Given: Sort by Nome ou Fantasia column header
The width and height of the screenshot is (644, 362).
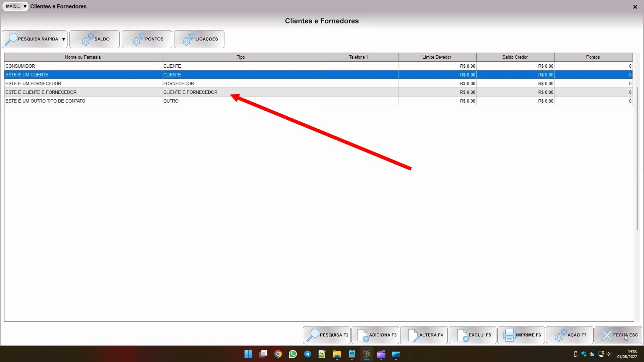Looking at the screenshot, I should pyautogui.click(x=83, y=57).
